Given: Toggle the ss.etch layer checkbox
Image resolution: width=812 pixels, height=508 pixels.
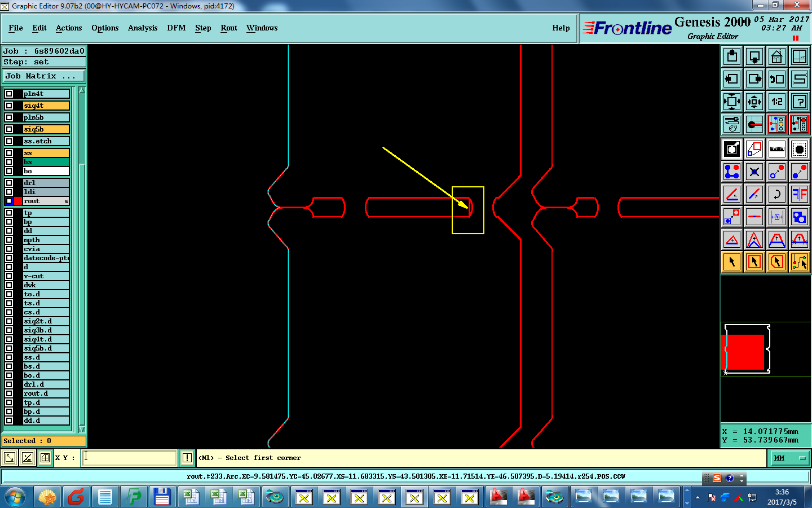Looking at the screenshot, I should click(x=9, y=141).
